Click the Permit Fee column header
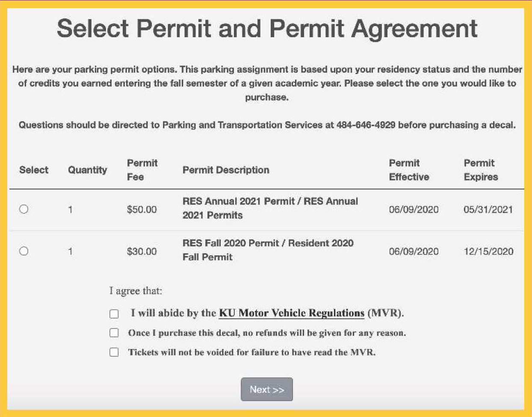The width and height of the screenshot is (532, 417). [142, 170]
